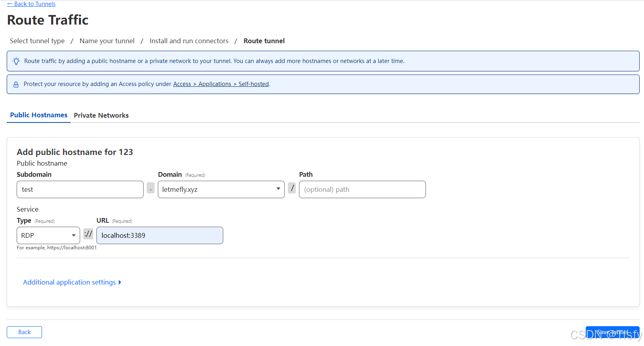
Task: Click the Subdomain field containing test
Action: click(80, 189)
